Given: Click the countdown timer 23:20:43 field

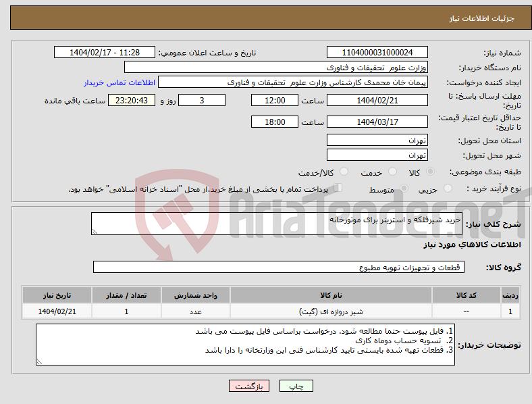Looking at the screenshot, I should click(132, 100).
